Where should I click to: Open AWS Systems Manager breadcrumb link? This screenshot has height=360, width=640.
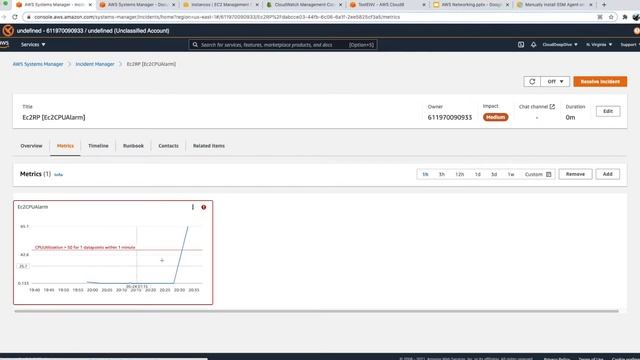coord(38,64)
